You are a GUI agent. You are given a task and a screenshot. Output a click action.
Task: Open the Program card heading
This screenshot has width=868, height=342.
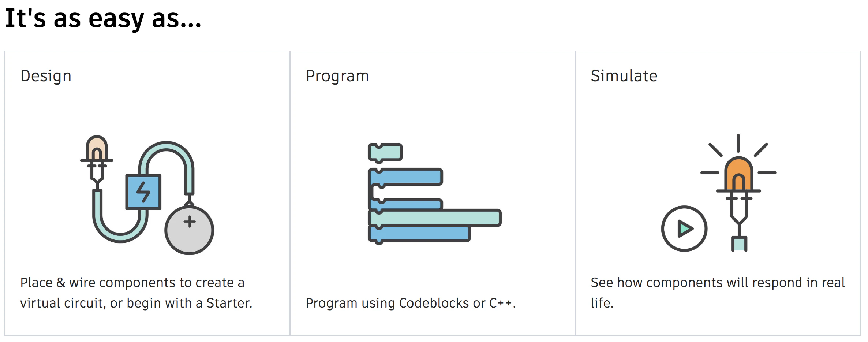click(x=337, y=76)
